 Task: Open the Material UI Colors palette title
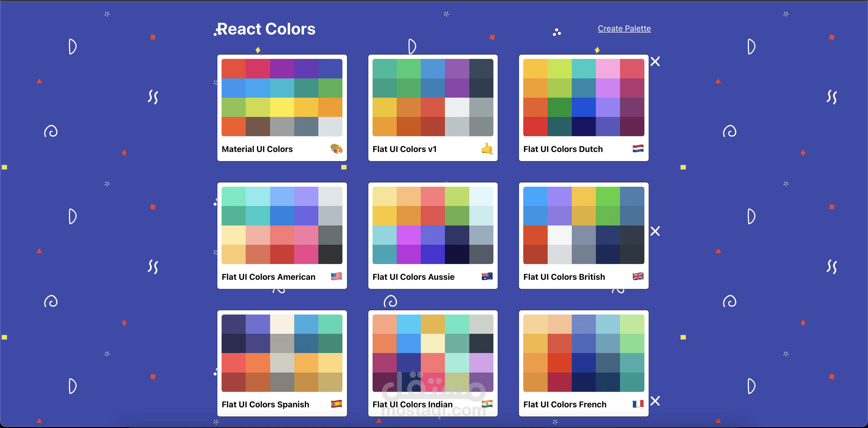257,149
